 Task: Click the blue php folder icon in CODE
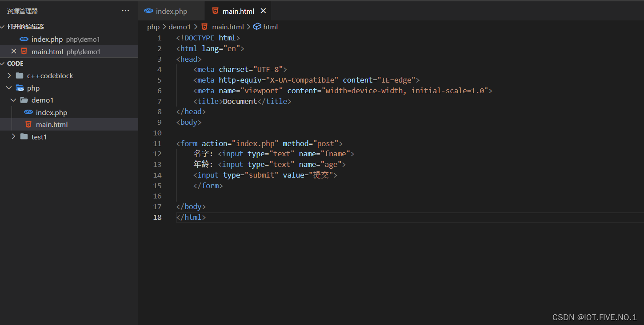pos(20,87)
